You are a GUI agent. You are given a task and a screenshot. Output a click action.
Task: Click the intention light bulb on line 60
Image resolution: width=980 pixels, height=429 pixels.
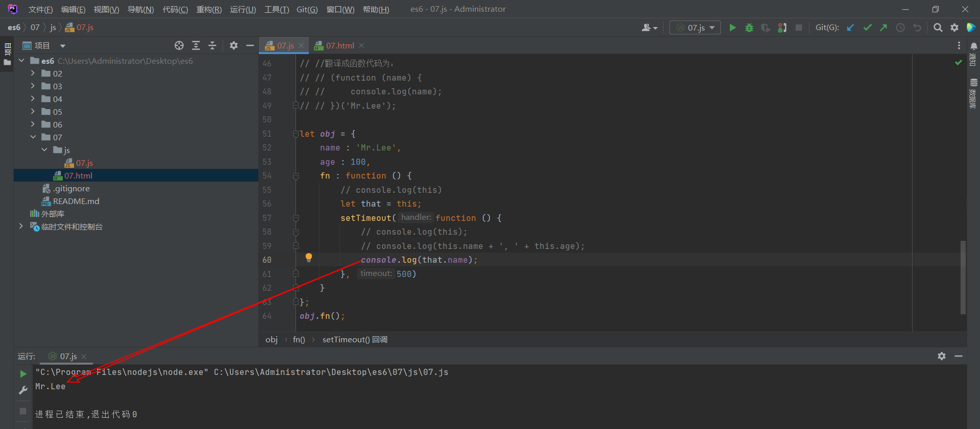(x=309, y=258)
